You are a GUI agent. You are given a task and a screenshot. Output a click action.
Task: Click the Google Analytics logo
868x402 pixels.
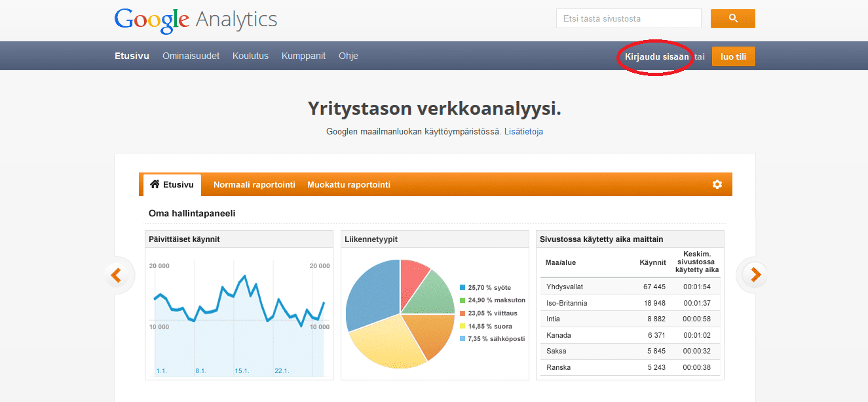click(195, 20)
